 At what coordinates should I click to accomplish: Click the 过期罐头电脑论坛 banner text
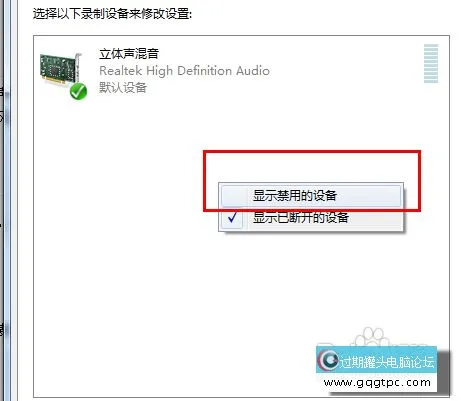[x=387, y=362]
